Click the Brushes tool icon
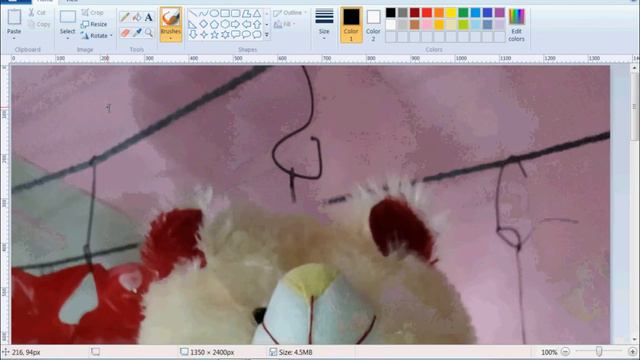This screenshot has height=360, width=640. pos(171,19)
